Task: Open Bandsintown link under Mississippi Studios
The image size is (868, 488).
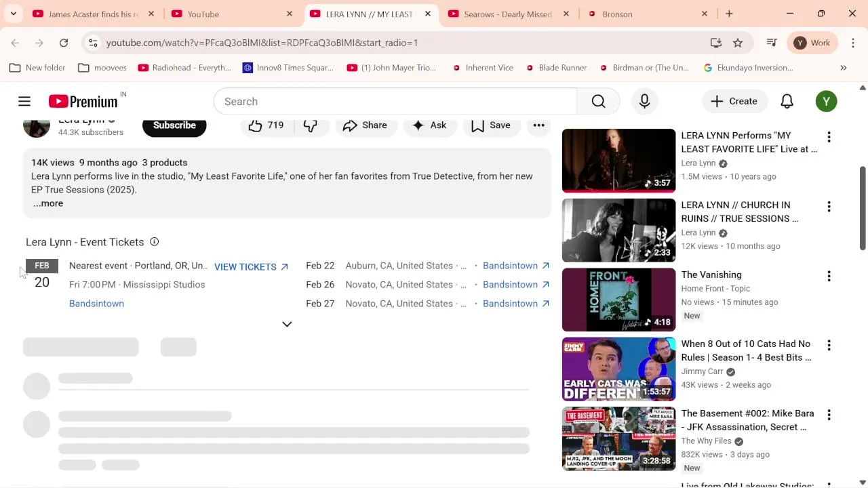Action: click(x=96, y=304)
